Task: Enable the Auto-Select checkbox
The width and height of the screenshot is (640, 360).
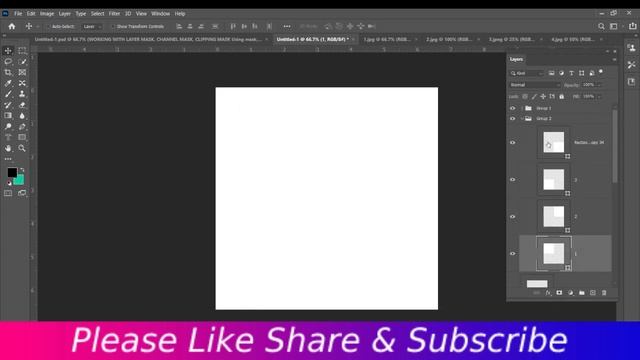Action: click(48, 27)
